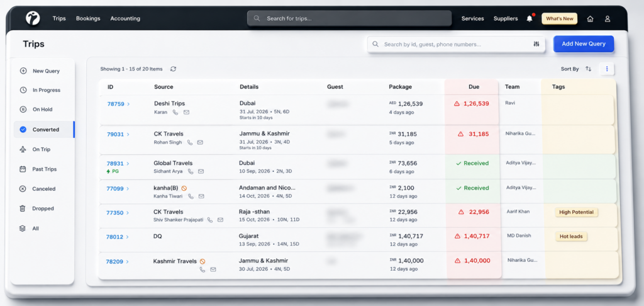Expand trip 77350 chevron

point(128,213)
